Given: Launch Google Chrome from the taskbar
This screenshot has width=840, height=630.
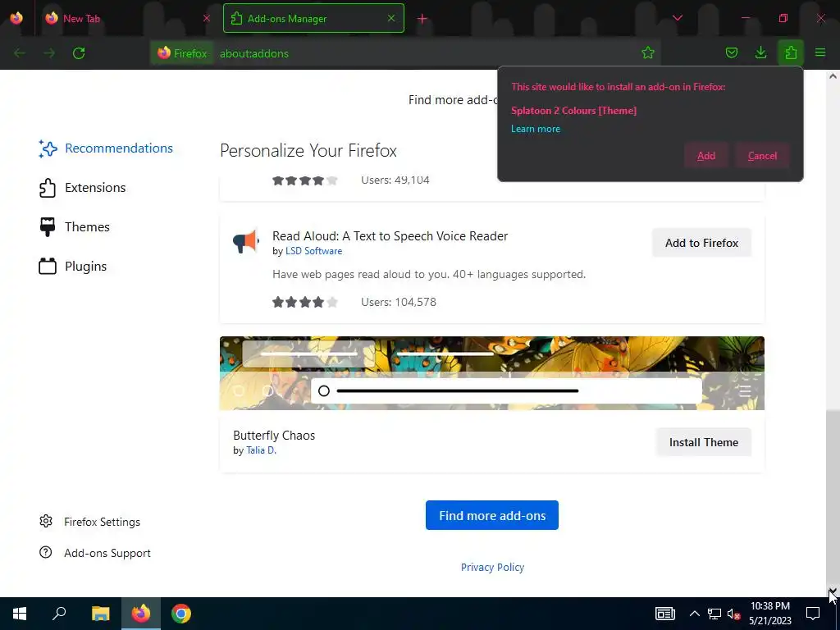Looking at the screenshot, I should pyautogui.click(x=181, y=614).
